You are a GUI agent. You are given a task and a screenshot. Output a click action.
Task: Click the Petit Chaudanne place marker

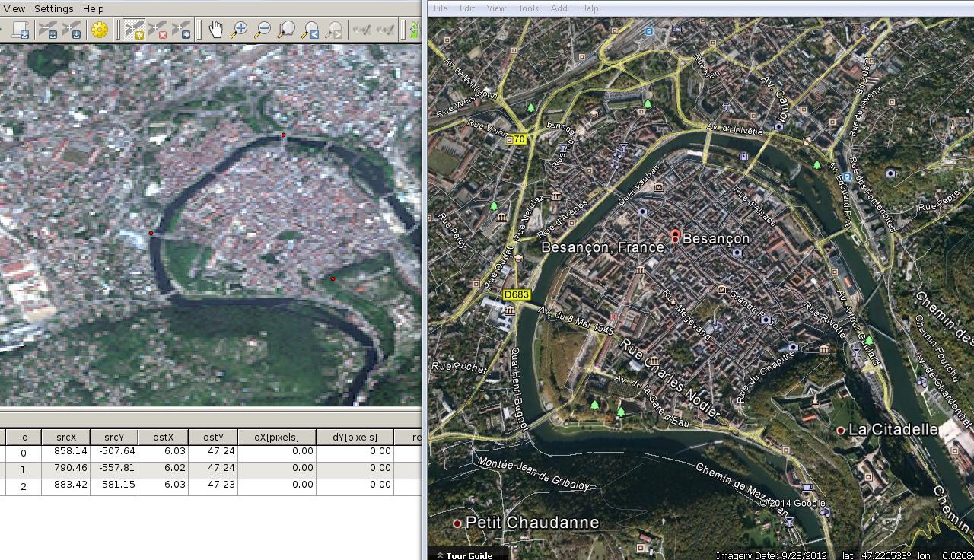coord(457,523)
